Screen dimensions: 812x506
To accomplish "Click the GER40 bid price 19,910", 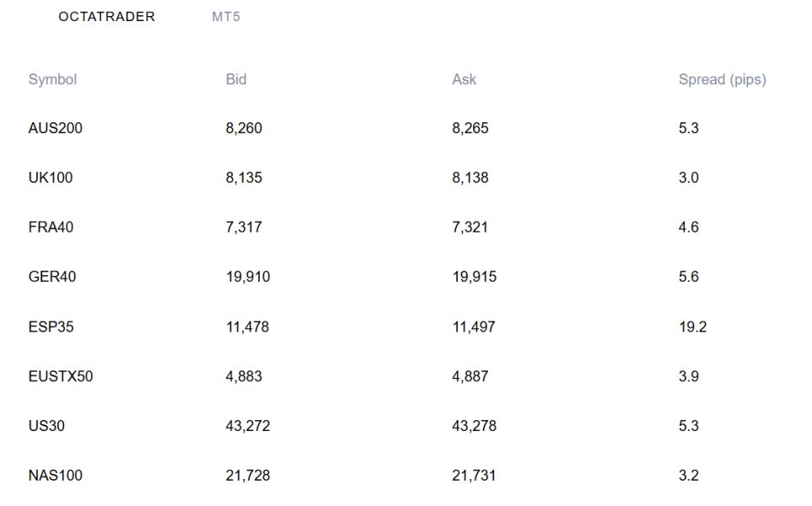I will [x=248, y=277].
